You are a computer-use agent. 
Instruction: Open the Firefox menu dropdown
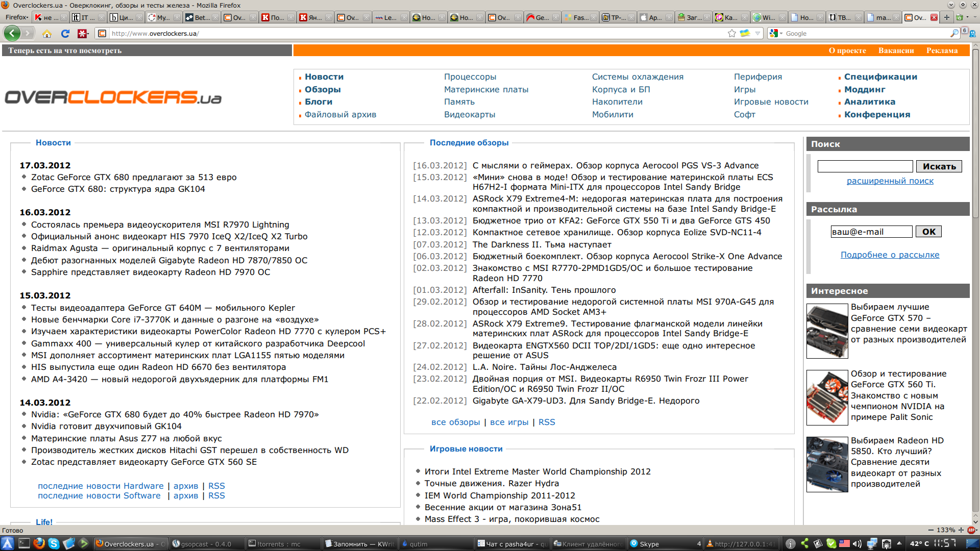click(16, 17)
